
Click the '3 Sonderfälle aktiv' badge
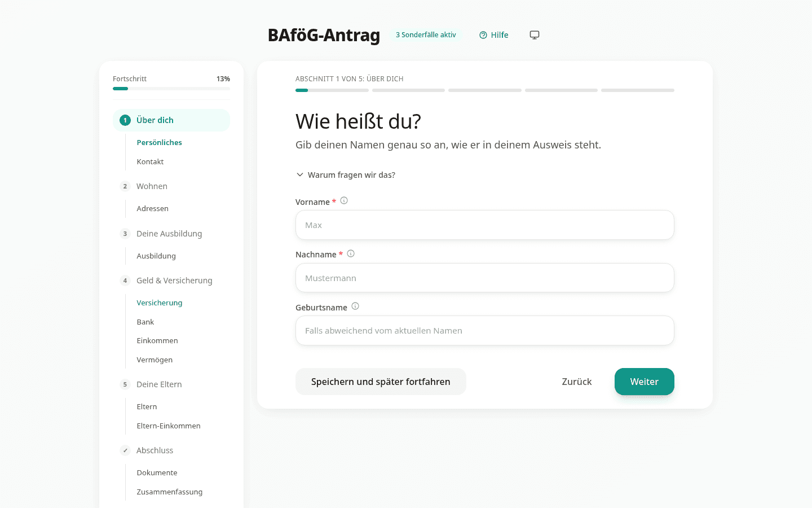(426, 35)
